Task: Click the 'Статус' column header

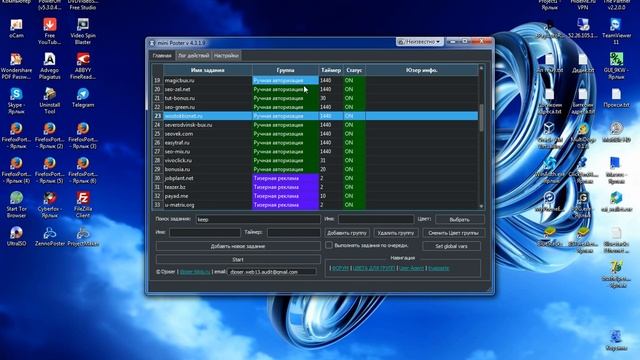Action: [x=354, y=70]
